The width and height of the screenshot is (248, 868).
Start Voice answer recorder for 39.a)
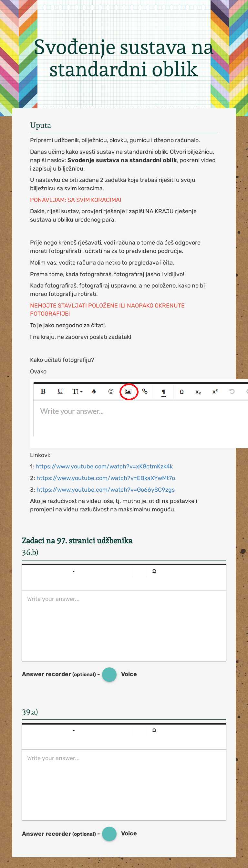[109, 834]
